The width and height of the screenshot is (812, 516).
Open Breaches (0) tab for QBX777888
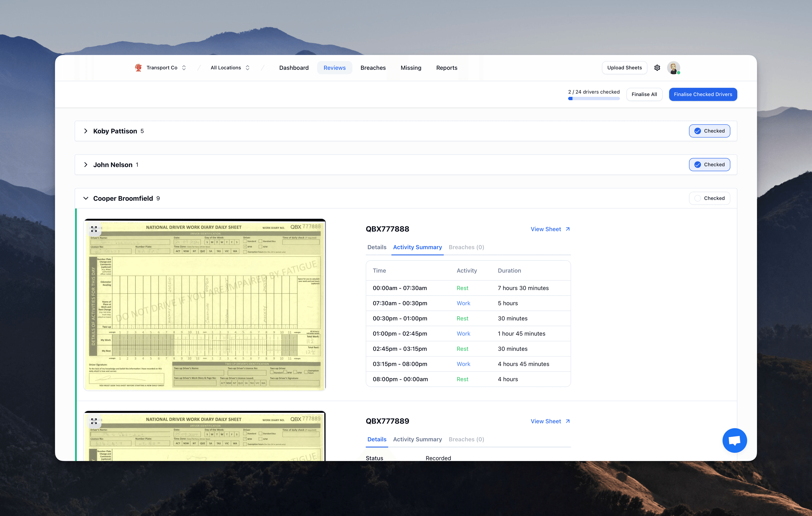tap(466, 247)
